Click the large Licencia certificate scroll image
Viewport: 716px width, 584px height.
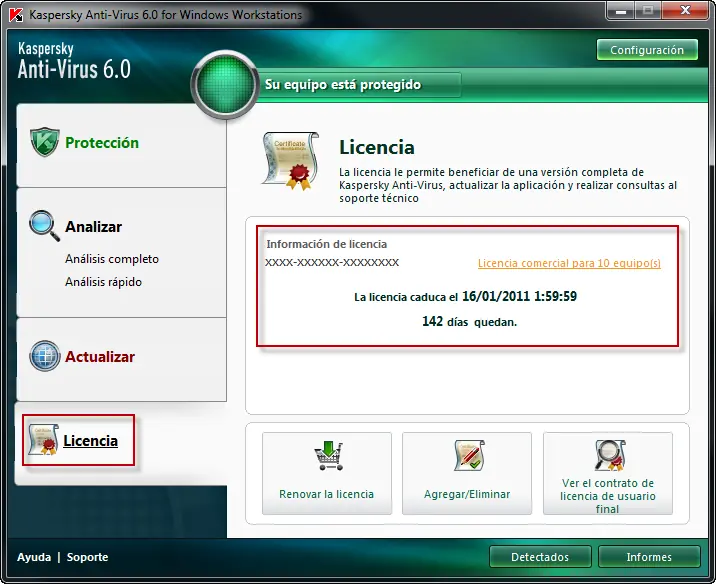coord(290,161)
